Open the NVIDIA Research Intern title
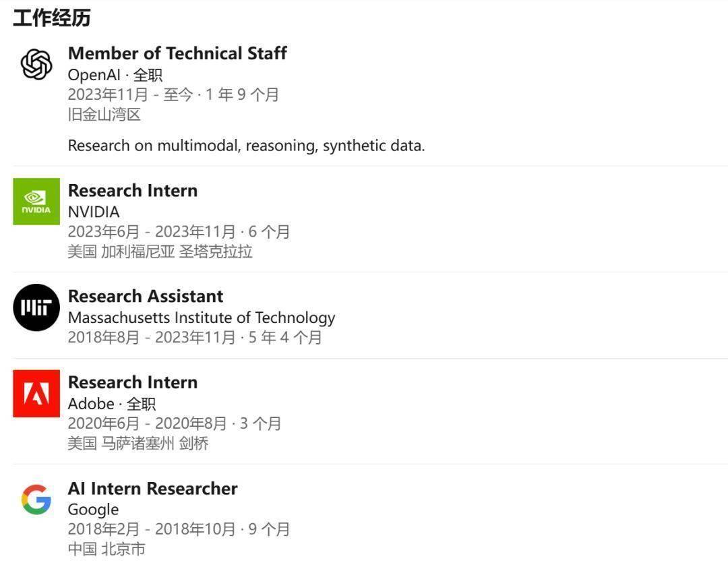This screenshot has height=567, width=728. [x=133, y=190]
